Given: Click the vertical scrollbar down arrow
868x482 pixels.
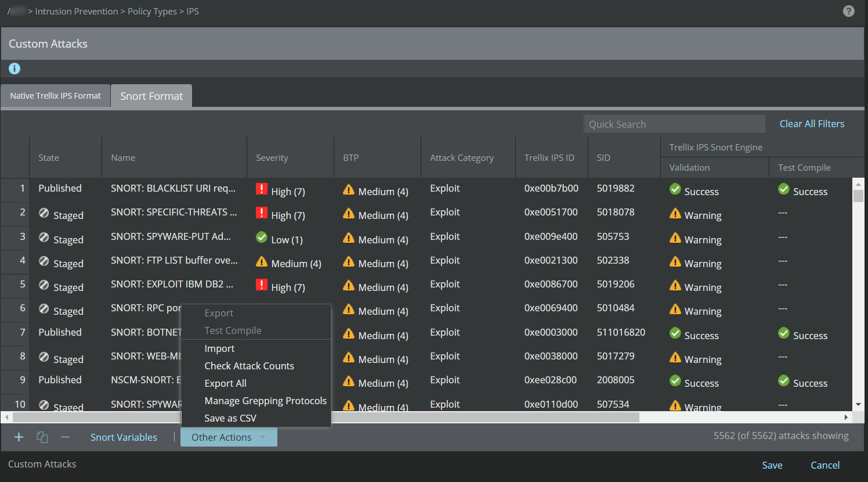Looking at the screenshot, I should 858,405.
